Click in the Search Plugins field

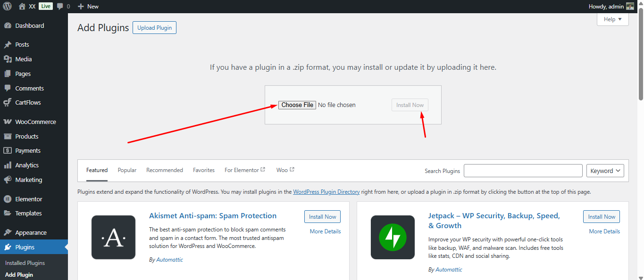tap(523, 171)
